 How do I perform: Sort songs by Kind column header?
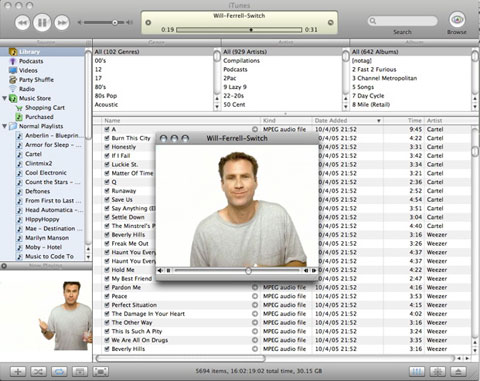click(286, 120)
